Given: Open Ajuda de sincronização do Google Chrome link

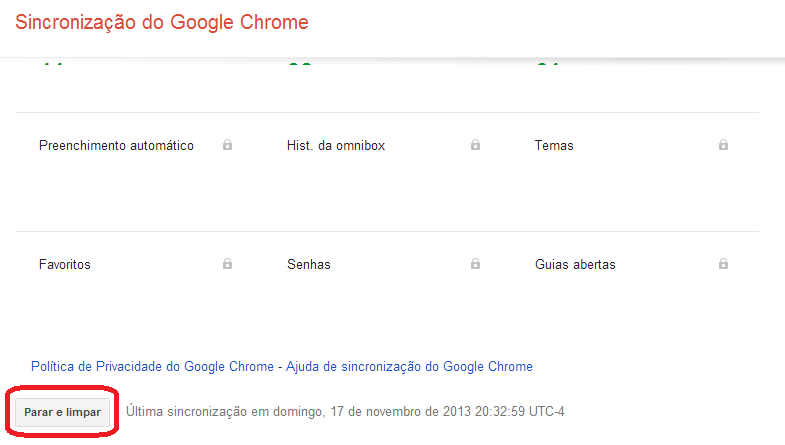Looking at the screenshot, I should click(x=409, y=366).
